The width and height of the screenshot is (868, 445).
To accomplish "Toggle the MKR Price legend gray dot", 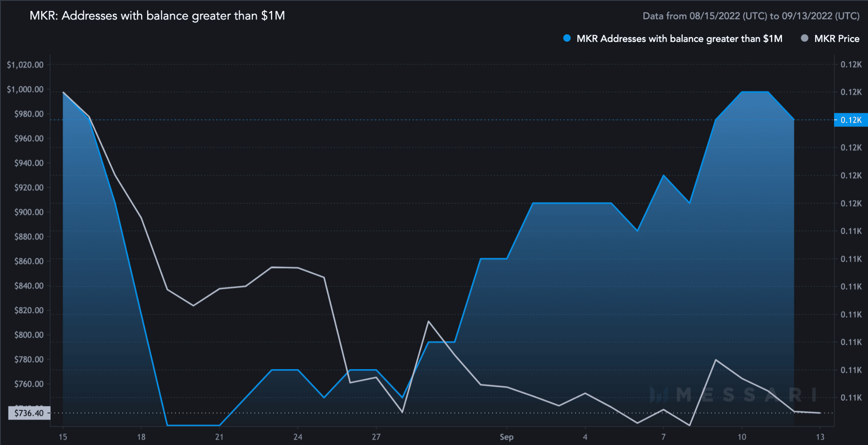I will click(x=804, y=38).
